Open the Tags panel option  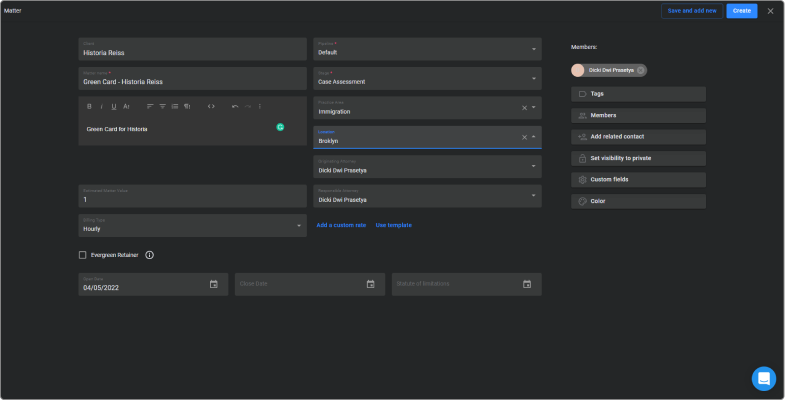[x=638, y=94]
